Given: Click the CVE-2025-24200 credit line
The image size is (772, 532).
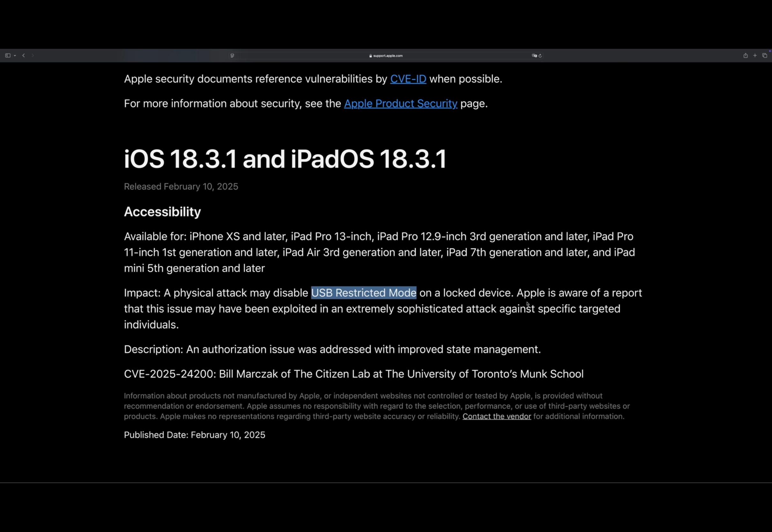Looking at the screenshot, I should click(x=354, y=374).
